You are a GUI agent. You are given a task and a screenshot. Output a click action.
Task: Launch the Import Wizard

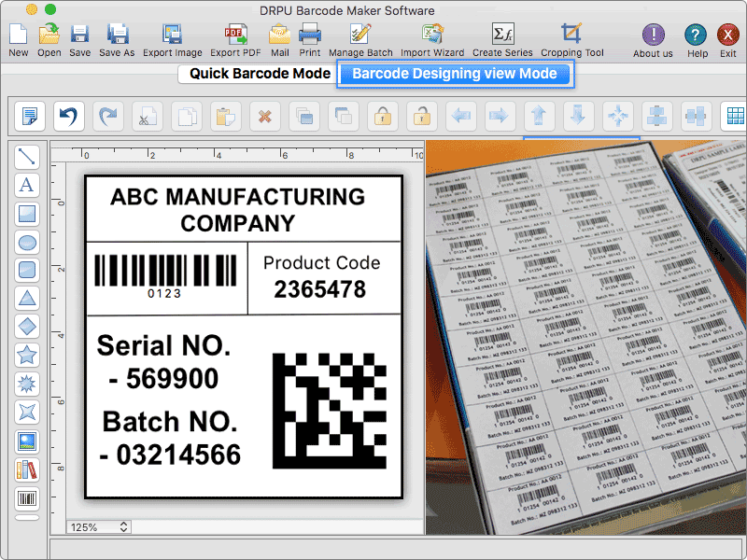click(432, 41)
